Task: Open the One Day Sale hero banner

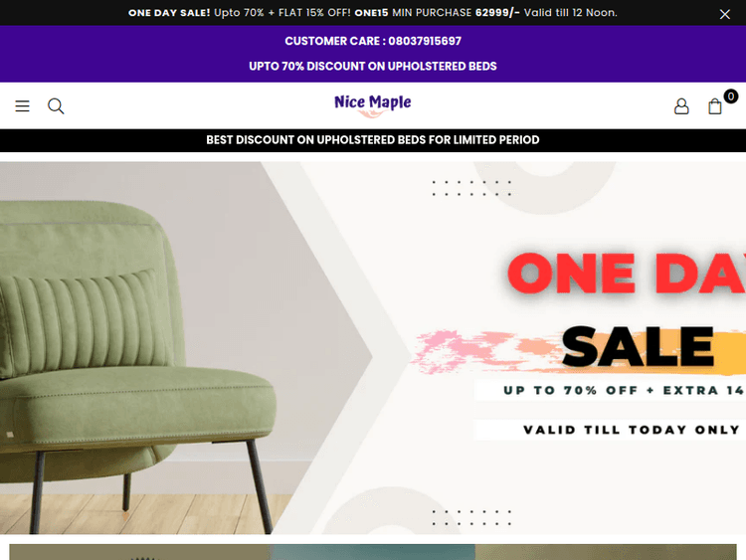Action: pyautogui.click(x=373, y=348)
